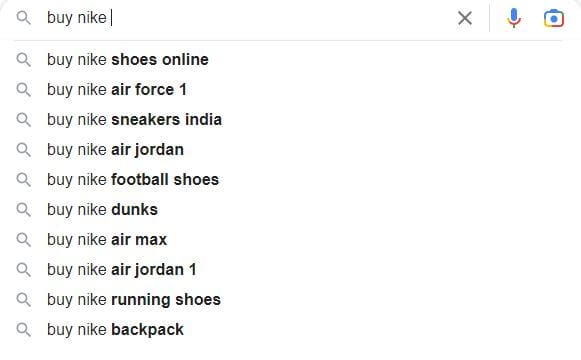Choose buy nike running shoes suggestion

290,300
